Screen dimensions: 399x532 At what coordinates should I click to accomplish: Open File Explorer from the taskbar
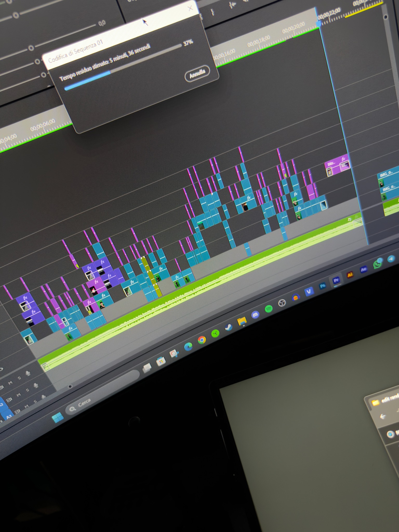click(242, 321)
